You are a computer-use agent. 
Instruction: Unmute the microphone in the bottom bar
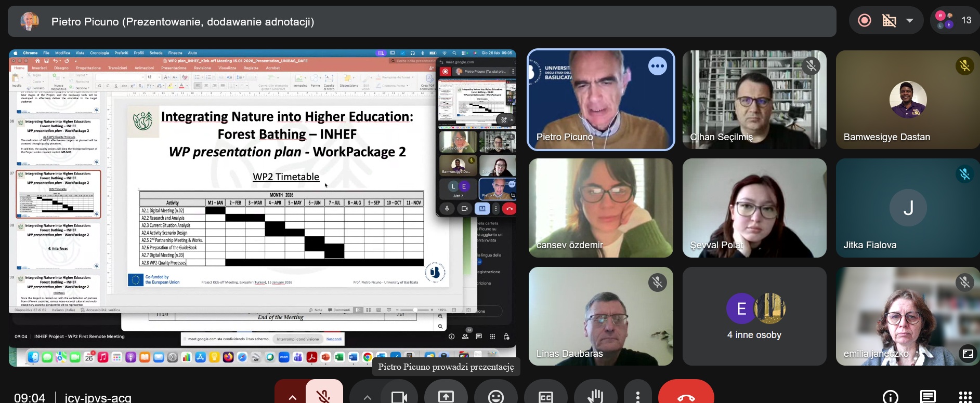click(324, 396)
